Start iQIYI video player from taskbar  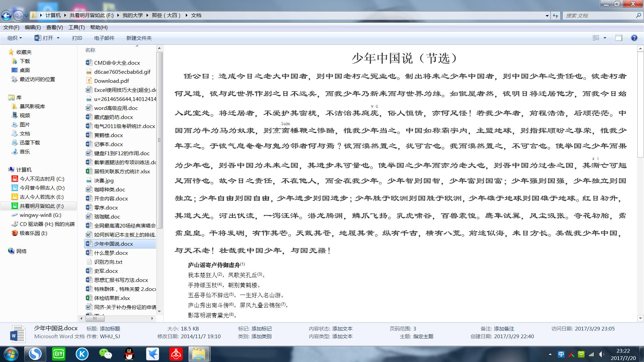tap(59, 354)
